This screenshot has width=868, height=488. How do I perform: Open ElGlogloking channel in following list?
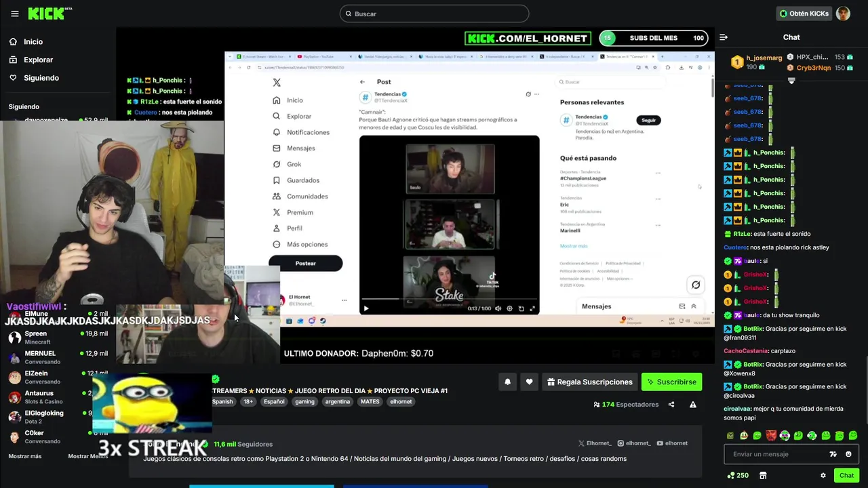(x=58, y=417)
